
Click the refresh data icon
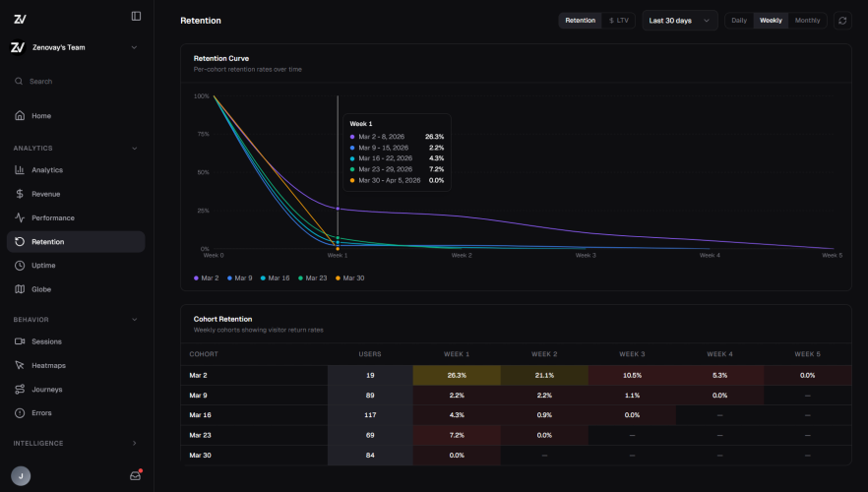[842, 21]
